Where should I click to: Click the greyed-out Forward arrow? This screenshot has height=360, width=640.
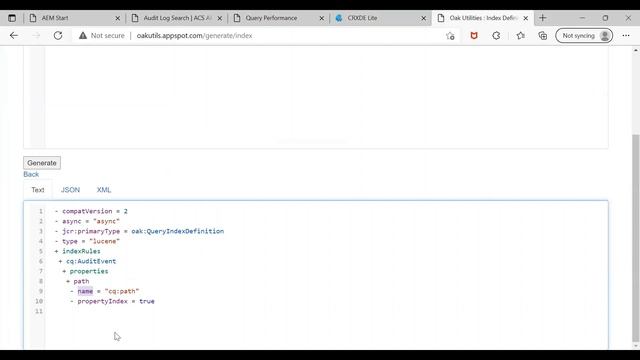[36, 36]
